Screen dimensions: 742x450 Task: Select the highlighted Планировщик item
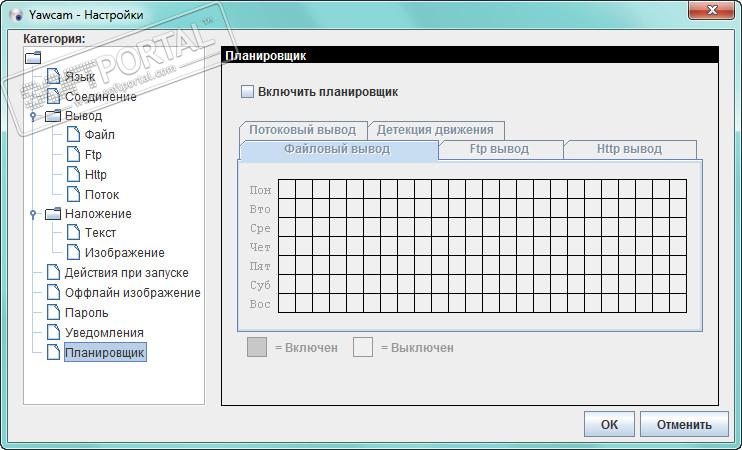(x=105, y=353)
